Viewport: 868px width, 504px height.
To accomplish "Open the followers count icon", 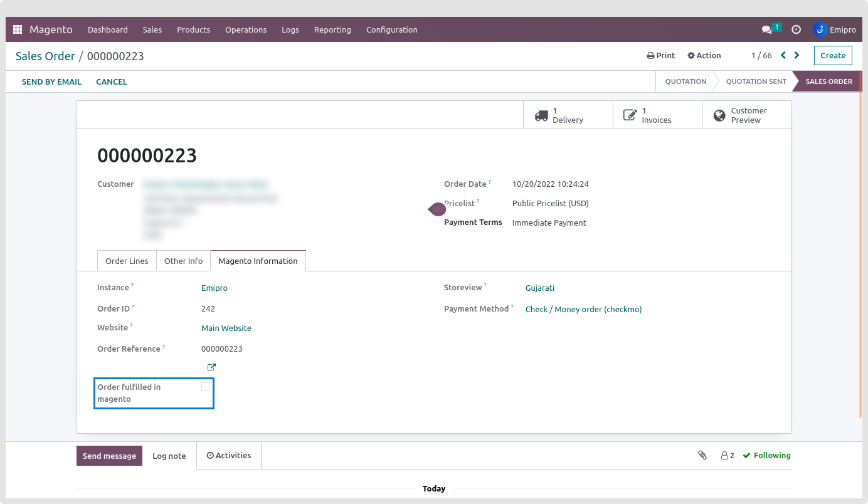I will (x=727, y=456).
